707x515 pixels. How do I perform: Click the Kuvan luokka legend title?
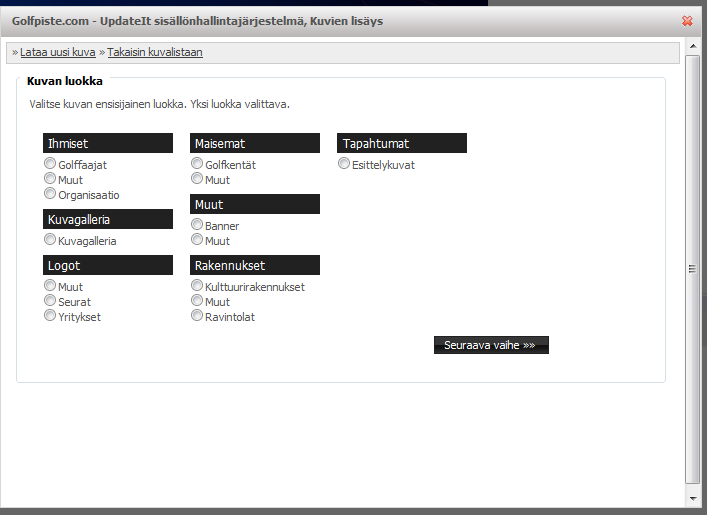pos(64,81)
